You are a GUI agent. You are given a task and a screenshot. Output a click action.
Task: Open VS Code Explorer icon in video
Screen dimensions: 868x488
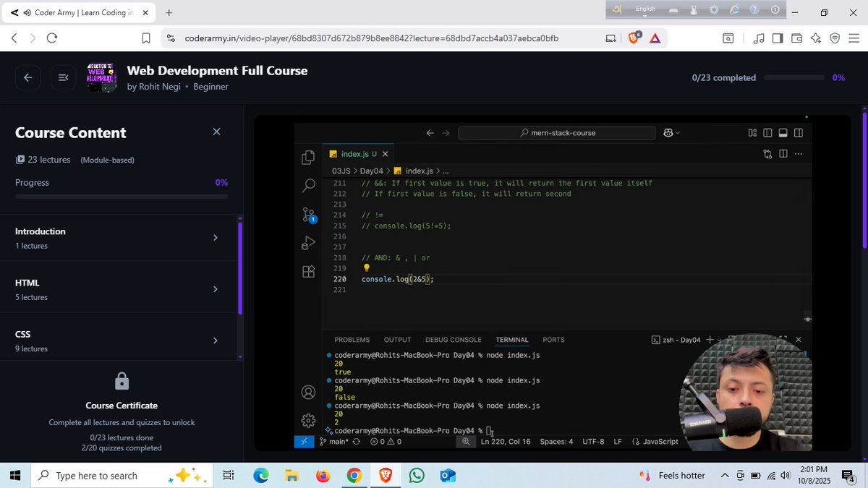coord(308,157)
